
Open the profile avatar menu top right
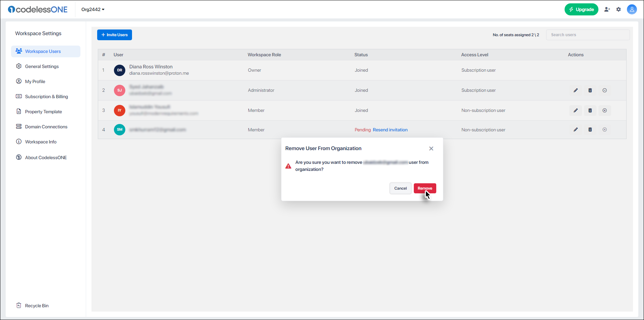tap(632, 9)
